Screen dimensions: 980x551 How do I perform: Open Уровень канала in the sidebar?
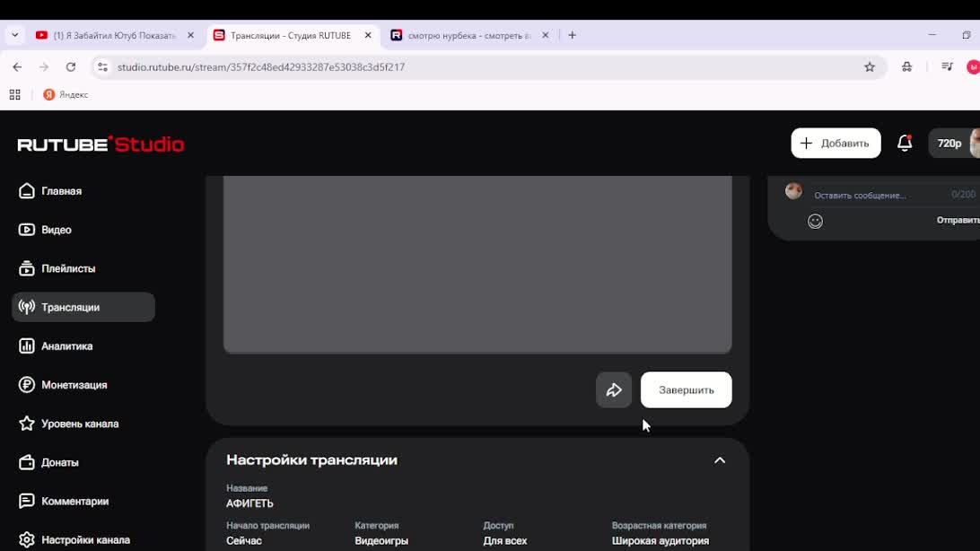pyautogui.click(x=83, y=424)
